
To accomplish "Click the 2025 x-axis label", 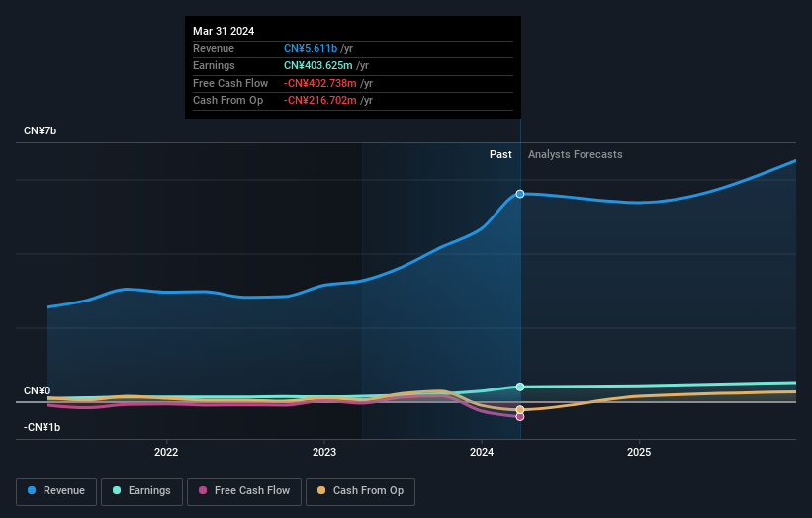I will click(639, 452).
